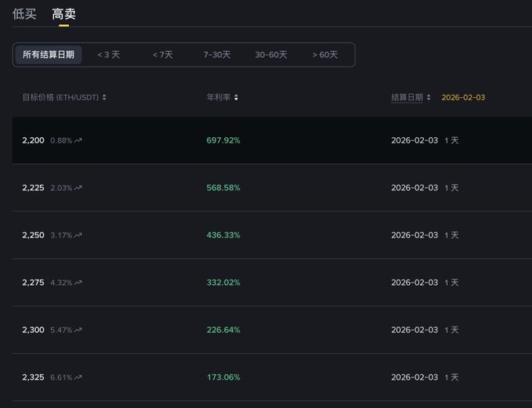532x408 pixels.
Task: Sort by the 年利率 column arrows
Action: tap(236, 98)
